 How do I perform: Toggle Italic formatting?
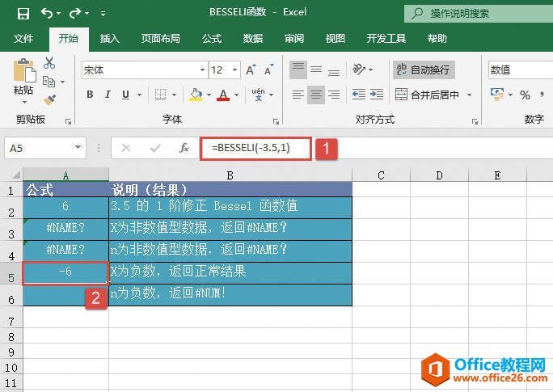click(x=108, y=95)
